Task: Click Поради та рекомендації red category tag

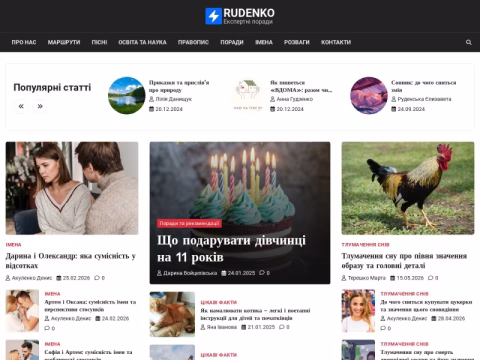Action: tap(189, 223)
